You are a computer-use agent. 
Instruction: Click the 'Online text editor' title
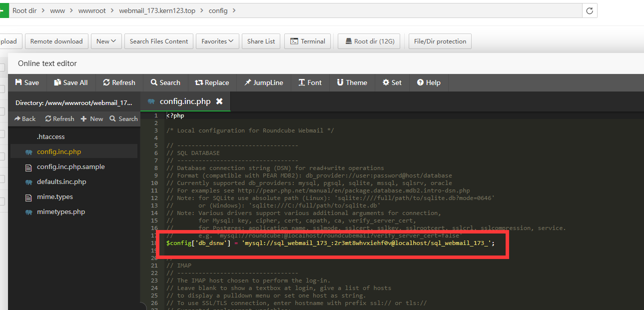[47, 63]
